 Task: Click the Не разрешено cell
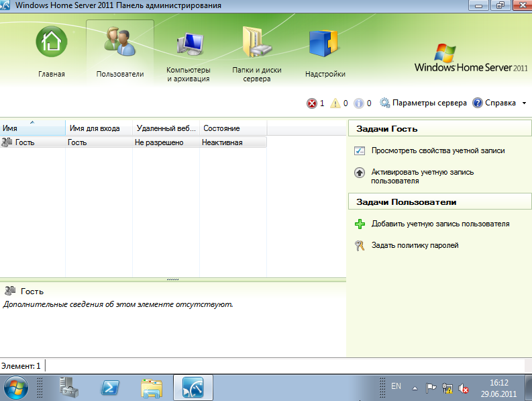[x=159, y=142]
